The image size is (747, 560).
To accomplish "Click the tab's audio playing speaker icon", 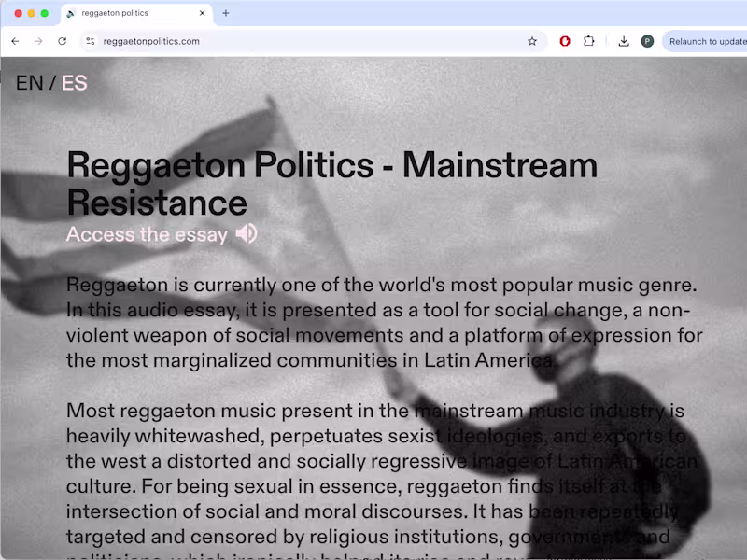I will (71, 13).
